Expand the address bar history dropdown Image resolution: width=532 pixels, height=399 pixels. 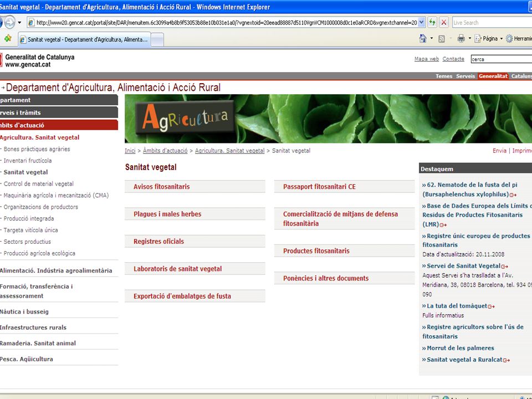421,23
